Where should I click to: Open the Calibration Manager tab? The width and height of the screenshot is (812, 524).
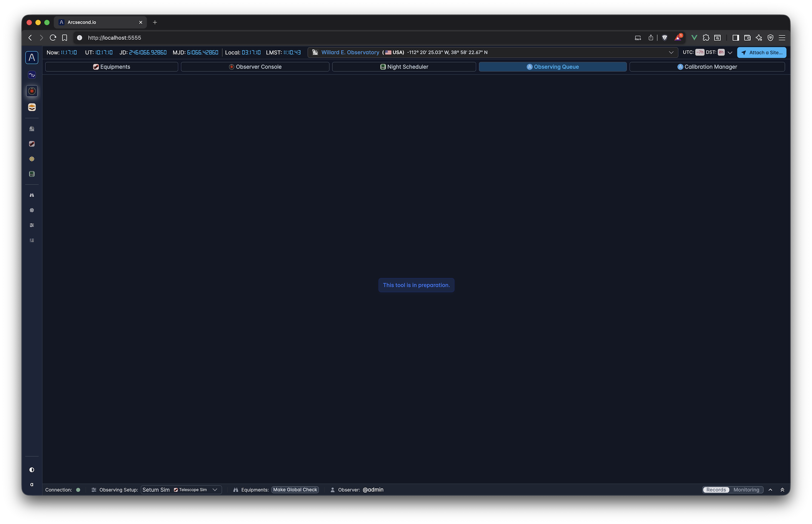point(707,67)
